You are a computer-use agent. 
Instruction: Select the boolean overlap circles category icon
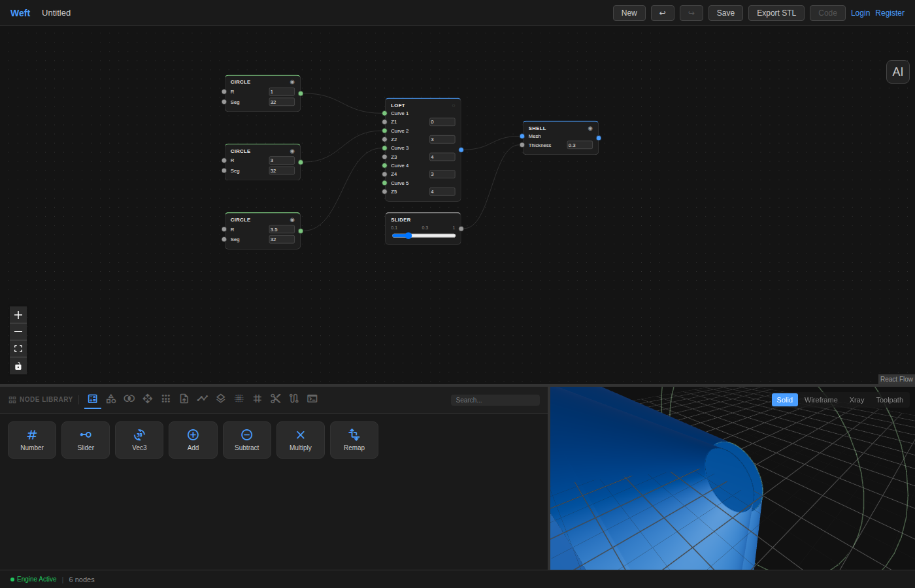pyautogui.click(x=129, y=399)
